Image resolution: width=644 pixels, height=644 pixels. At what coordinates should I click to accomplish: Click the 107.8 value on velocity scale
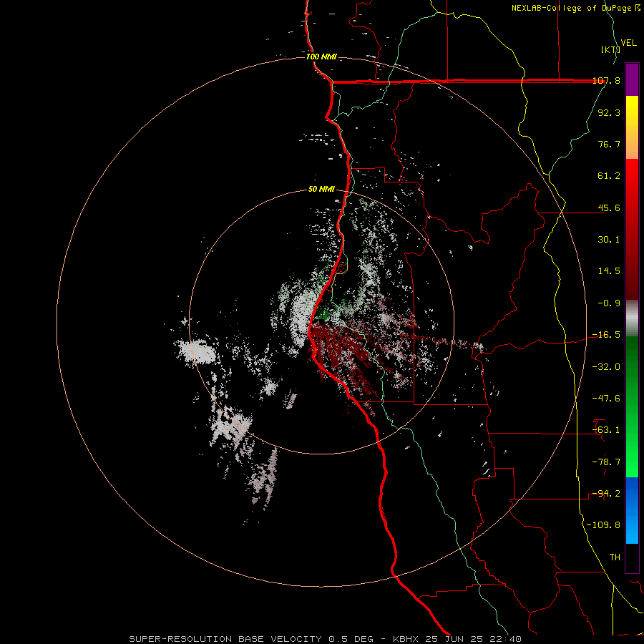coord(606,81)
